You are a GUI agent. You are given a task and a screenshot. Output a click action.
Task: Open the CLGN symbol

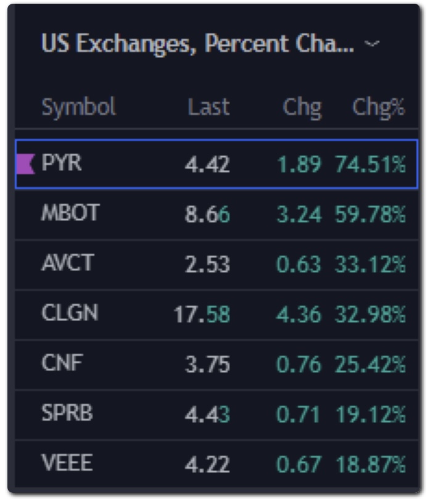(69, 314)
